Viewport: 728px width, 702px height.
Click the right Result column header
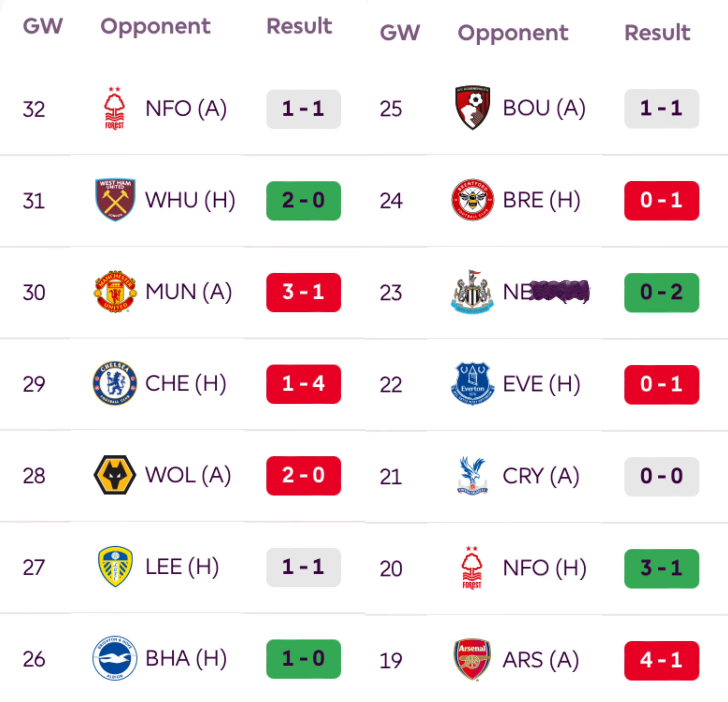[657, 33]
